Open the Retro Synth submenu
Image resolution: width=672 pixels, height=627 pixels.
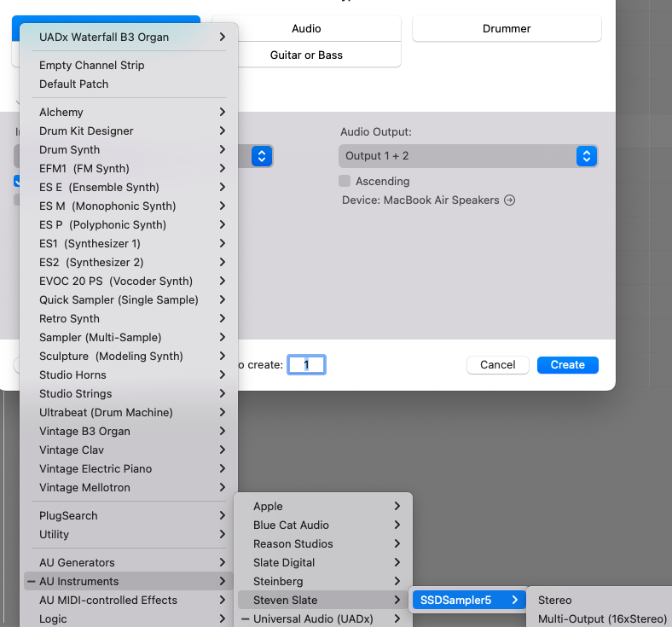[129, 319]
